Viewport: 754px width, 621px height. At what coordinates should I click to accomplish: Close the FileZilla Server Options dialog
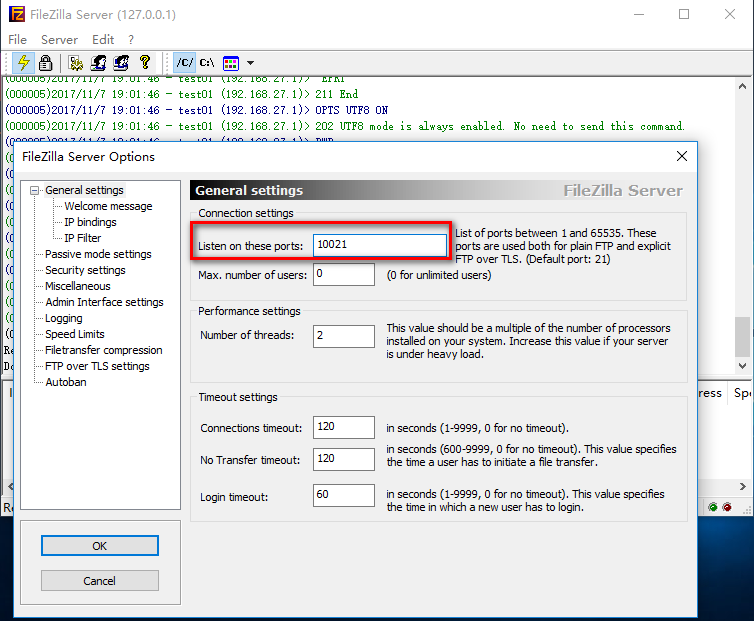(x=681, y=156)
